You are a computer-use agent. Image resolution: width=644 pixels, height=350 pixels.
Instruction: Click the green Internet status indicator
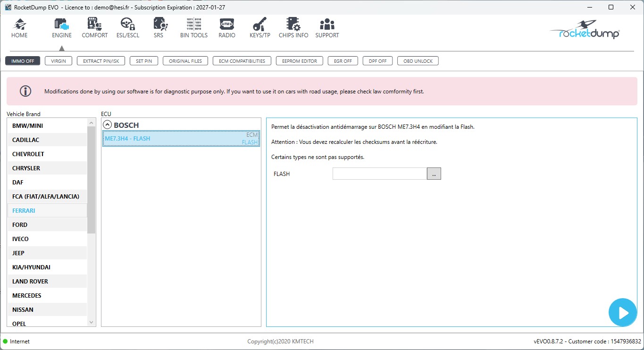5,342
